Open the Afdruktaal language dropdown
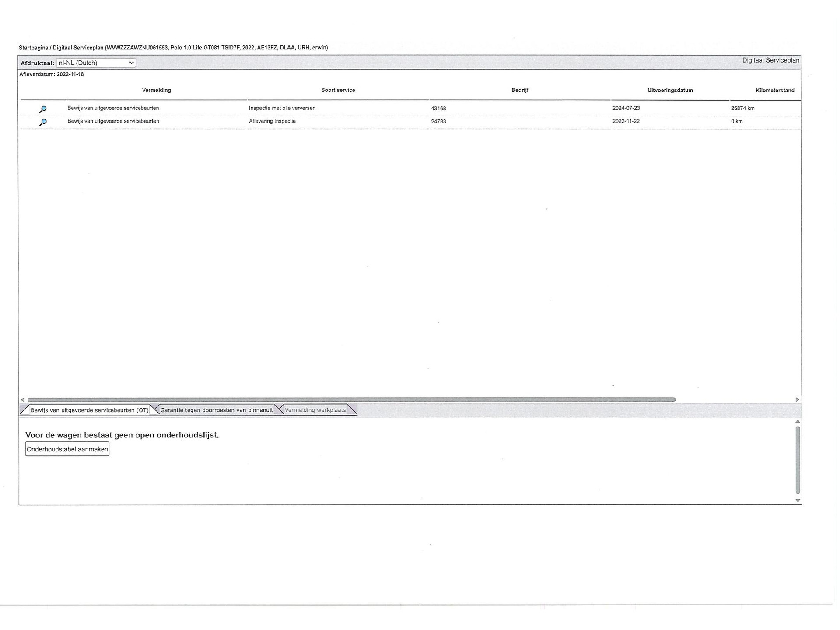Viewport: 840px width, 630px height. (96, 63)
